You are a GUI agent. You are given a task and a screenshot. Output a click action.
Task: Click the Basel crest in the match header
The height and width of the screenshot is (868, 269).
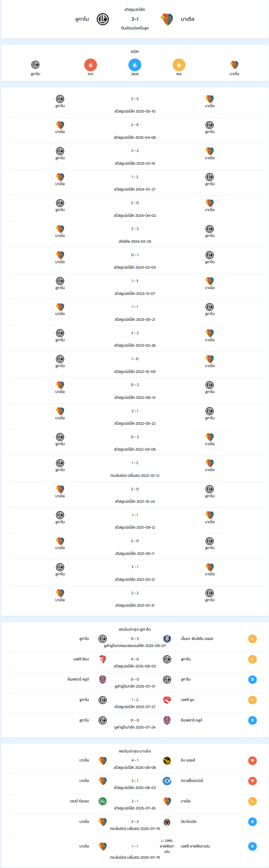[x=167, y=19]
